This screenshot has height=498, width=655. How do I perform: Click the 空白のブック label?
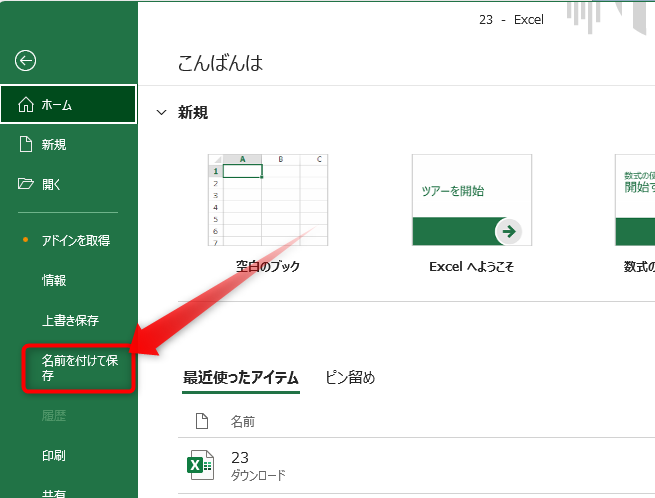(268, 267)
